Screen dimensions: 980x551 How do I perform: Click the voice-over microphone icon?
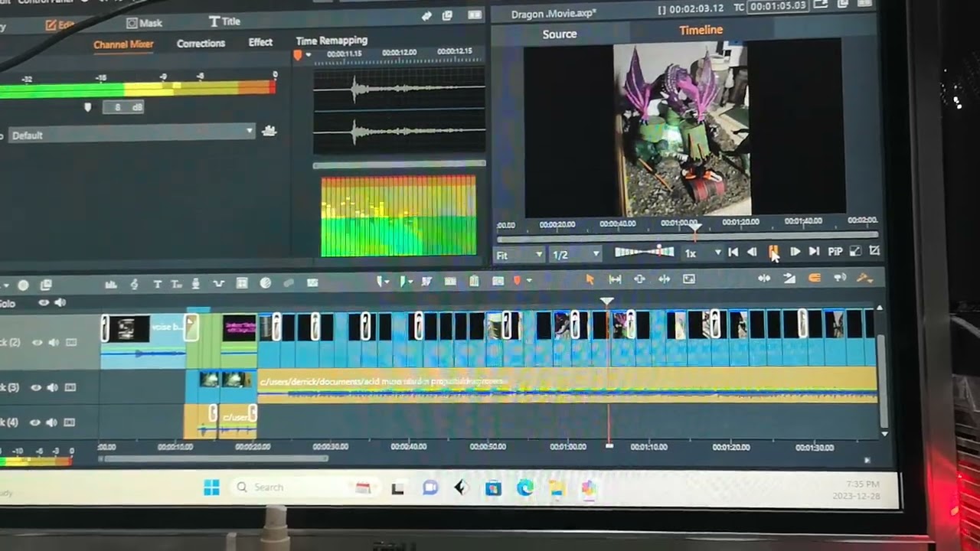(x=196, y=284)
